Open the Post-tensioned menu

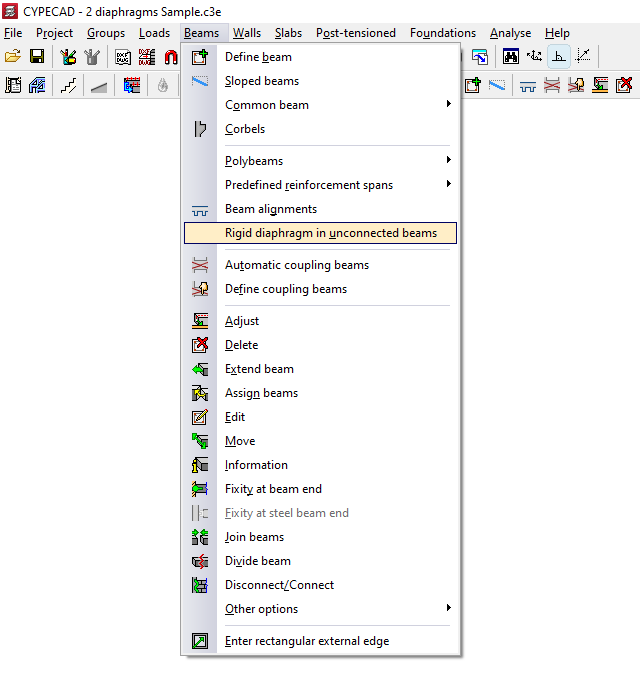tap(355, 33)
